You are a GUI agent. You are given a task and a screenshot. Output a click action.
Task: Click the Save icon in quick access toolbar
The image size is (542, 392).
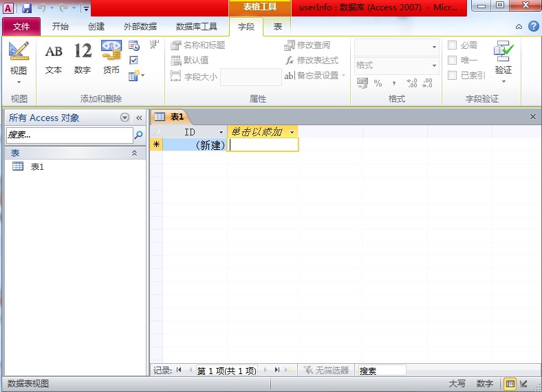[x=27, y=8]
